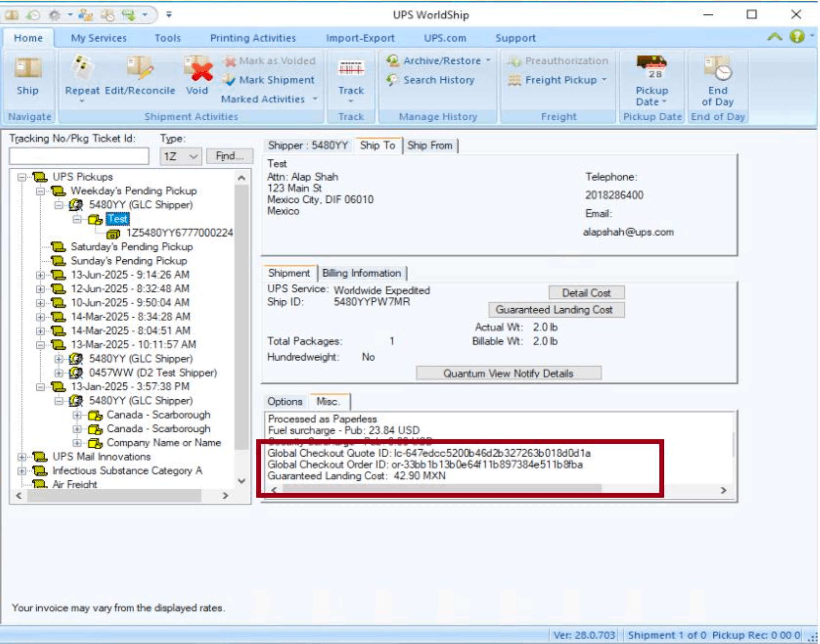The height and width of the screenshot is (644, 820).
Task: Click the Mark Shipment icon
Action: coord(229,80)
